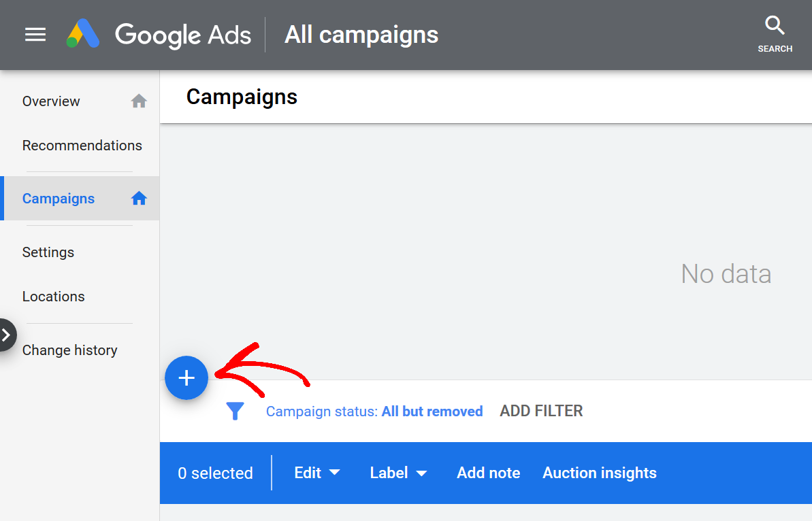Image resolution: width=812 pixels, height=521 pixels.
Task: Go to the Locations section
Action: coord(53,297)
